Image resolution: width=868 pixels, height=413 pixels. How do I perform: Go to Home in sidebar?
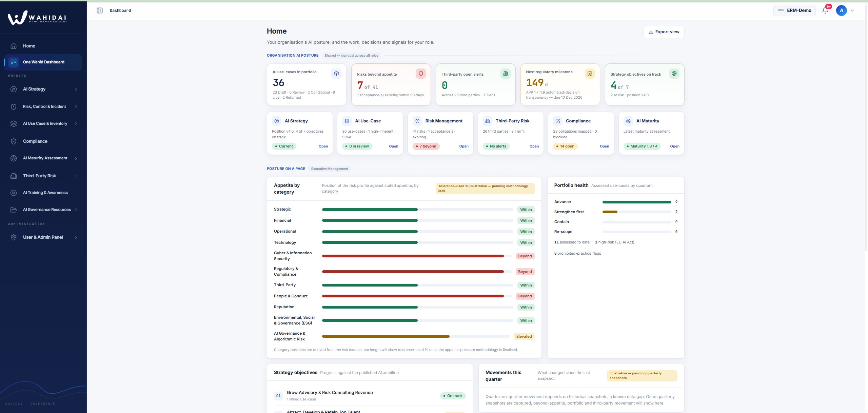43,46
